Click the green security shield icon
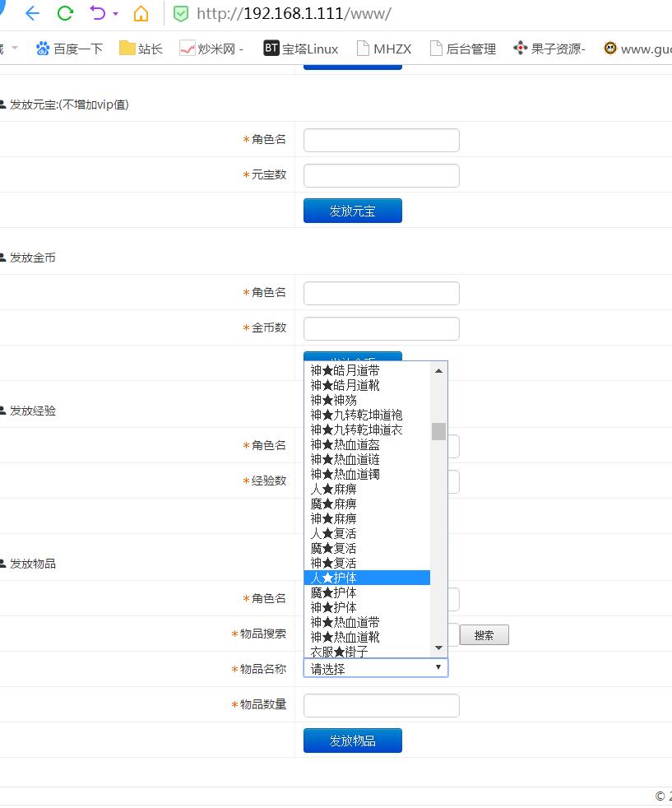Viewport: 672px width, 808px height. coord(181,14)
